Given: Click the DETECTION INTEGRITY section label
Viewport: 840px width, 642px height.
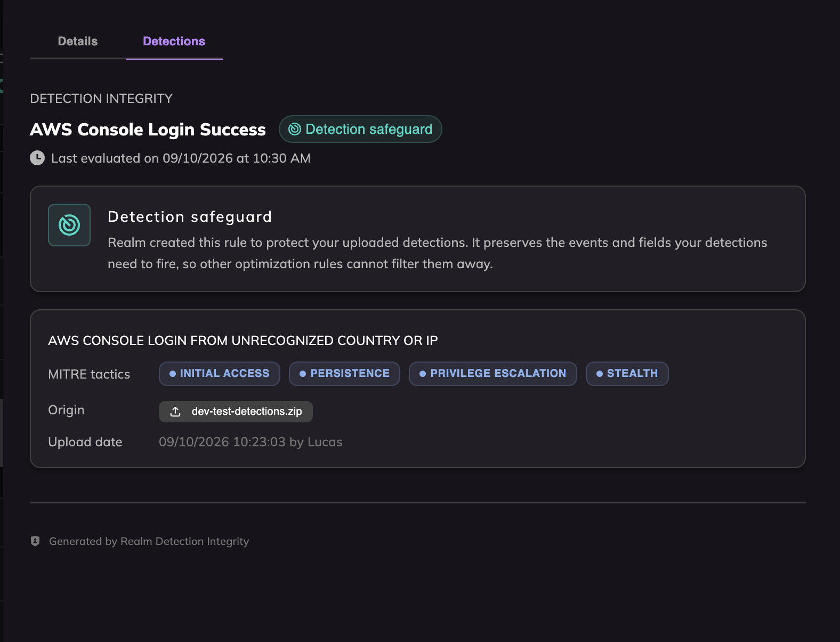Looking at the screenshot, I should pos(101,99).
